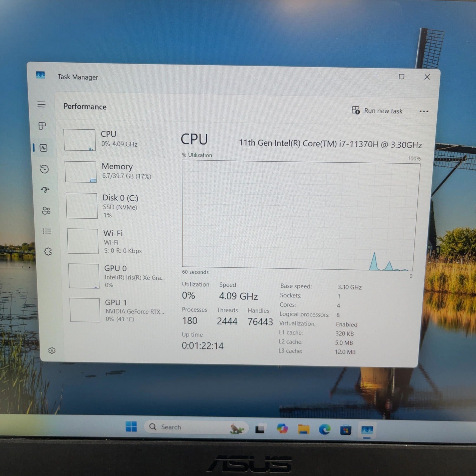Select the Performance page icon
This screenshot has width=476, height=476.
(x=43, y=148)
